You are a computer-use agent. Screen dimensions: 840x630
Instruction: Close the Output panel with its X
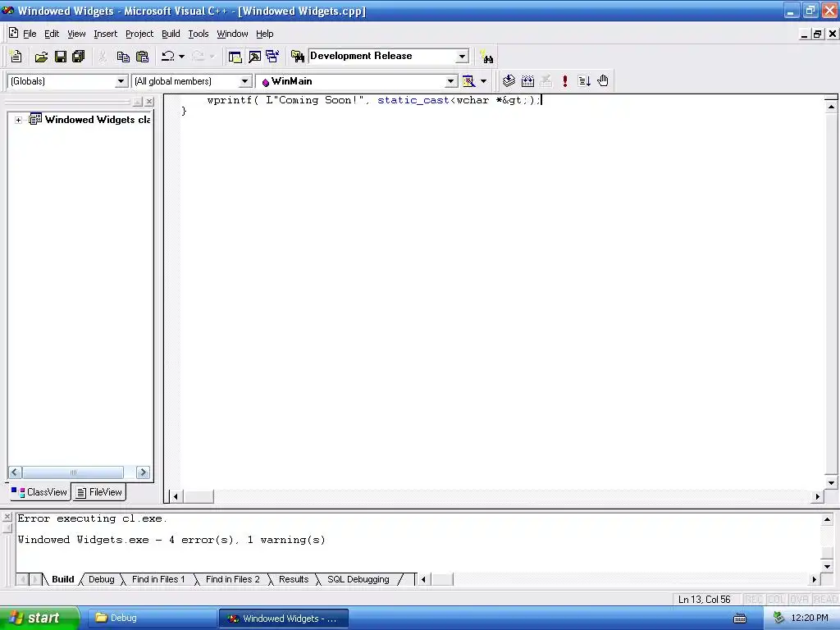pyautogui.click(x=7, y=517)
